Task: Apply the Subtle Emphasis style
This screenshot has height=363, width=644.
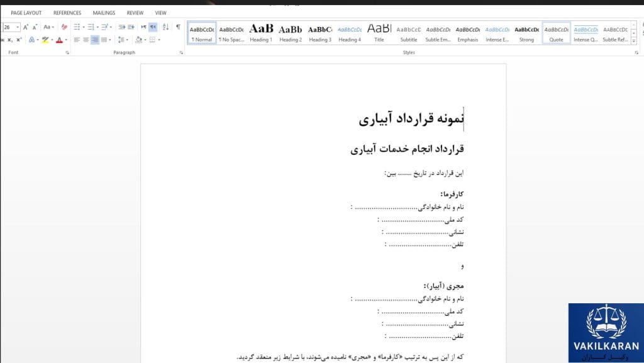Action: pyautogui.click(x=438, y=33)
